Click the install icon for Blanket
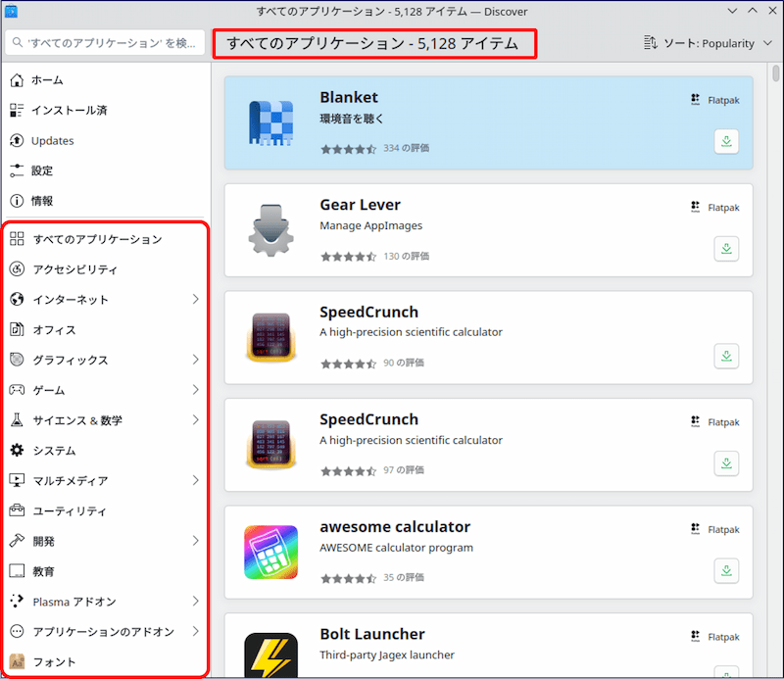 (x=726, y=142)
